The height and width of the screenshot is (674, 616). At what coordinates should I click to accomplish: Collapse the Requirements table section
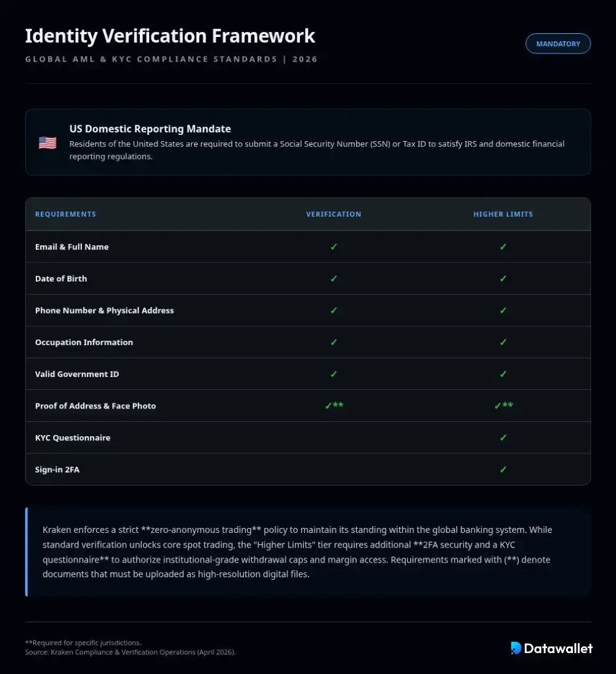pyautogui.click(x=65, y=214)
